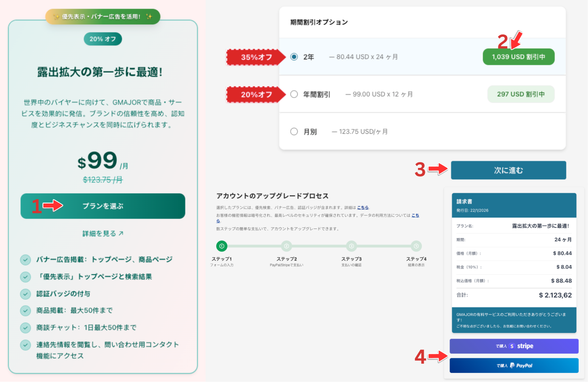Choose the 月別 monthly radio option
The width and height of the screenshot is (588, 382).
294,131
